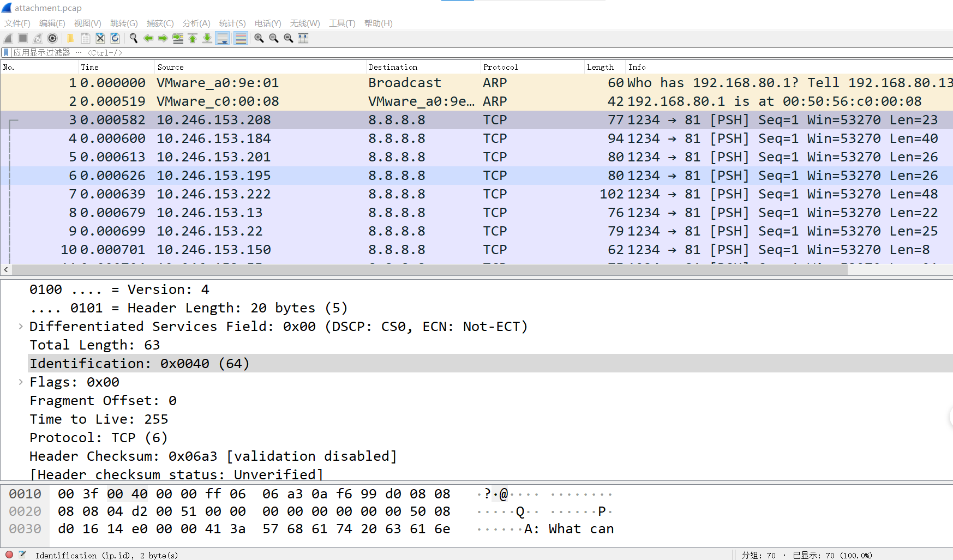
Task: Go to the first packet
Action: [193, 38]
